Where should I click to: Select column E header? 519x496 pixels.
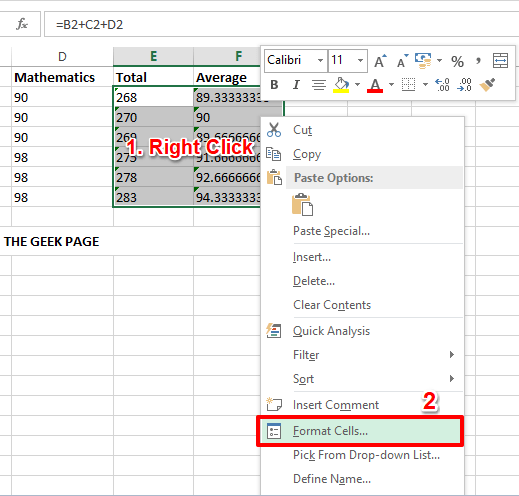click(x=153, y=57)
